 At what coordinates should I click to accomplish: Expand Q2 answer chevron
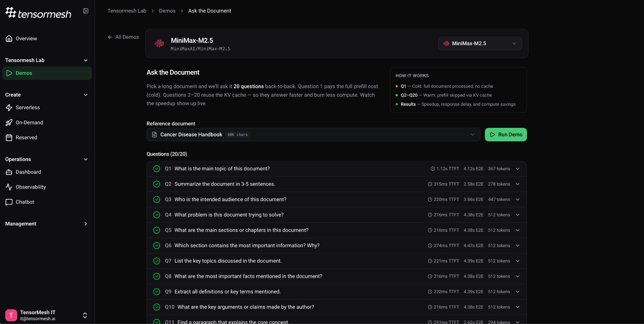pyautogui.click(x=518, y=184)
